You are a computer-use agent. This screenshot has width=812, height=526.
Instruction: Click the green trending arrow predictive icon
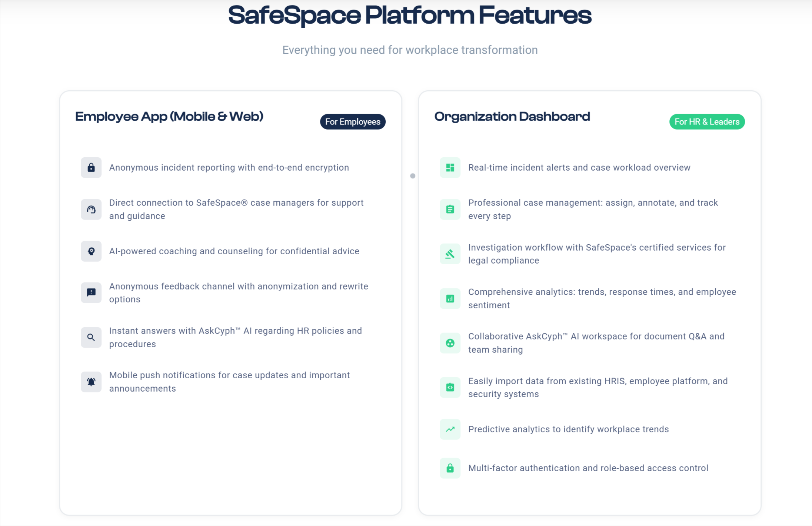tap(450, 429)
